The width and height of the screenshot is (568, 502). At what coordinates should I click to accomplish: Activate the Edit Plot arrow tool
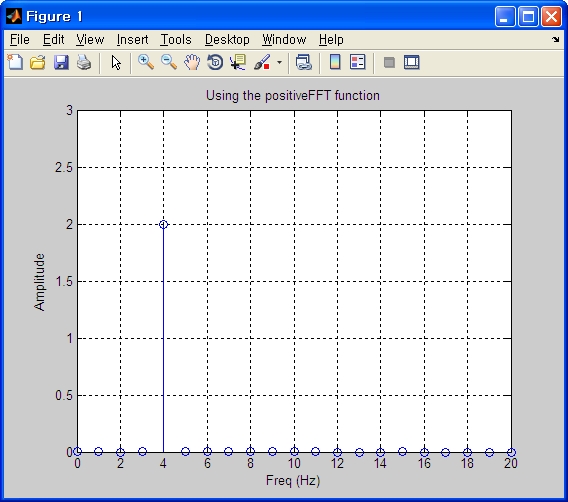coord(116,63)
